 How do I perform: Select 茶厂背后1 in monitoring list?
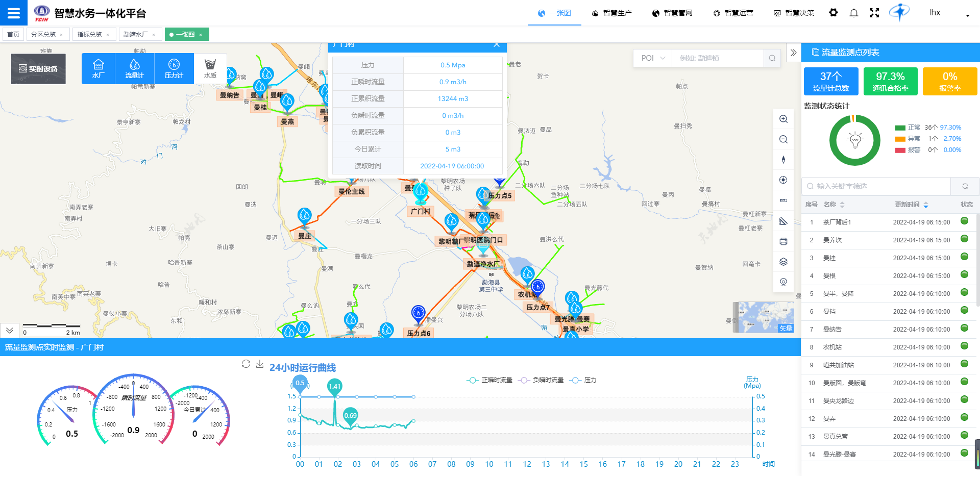837,222
